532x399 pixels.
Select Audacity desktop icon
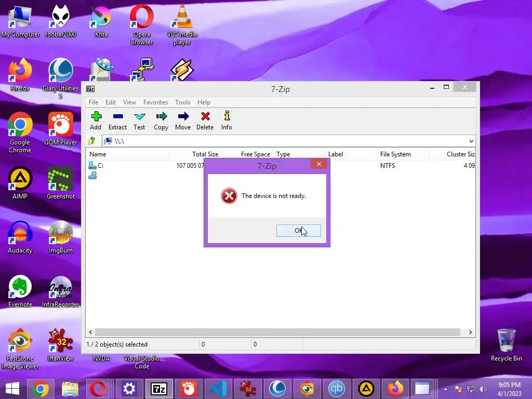pyautogui.click(x=20, y=237)
